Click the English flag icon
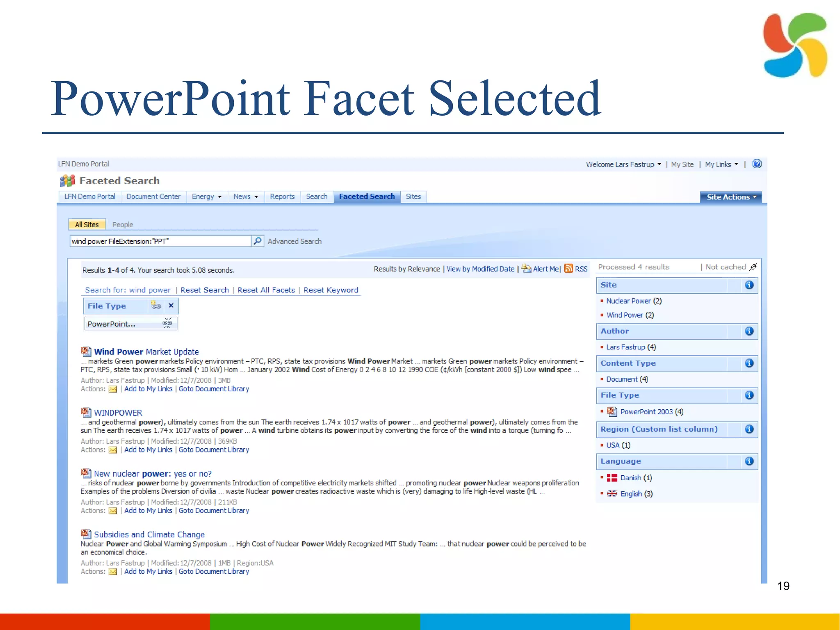 tap(612, 493)
